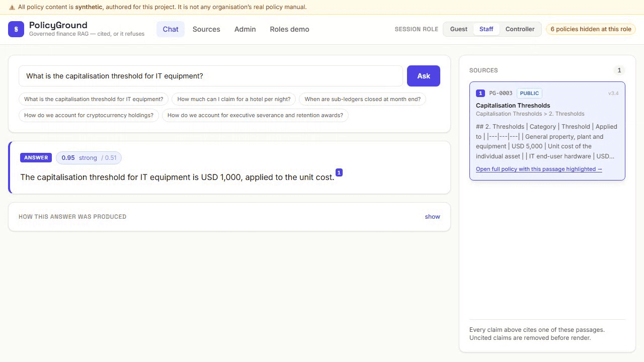Click the PG-0003 policy ID

(501, 93)
